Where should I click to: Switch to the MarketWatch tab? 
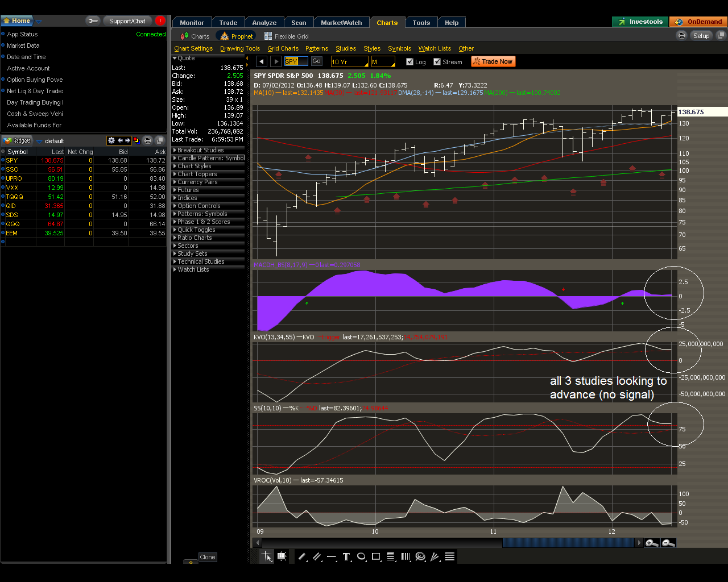point(341,23)
